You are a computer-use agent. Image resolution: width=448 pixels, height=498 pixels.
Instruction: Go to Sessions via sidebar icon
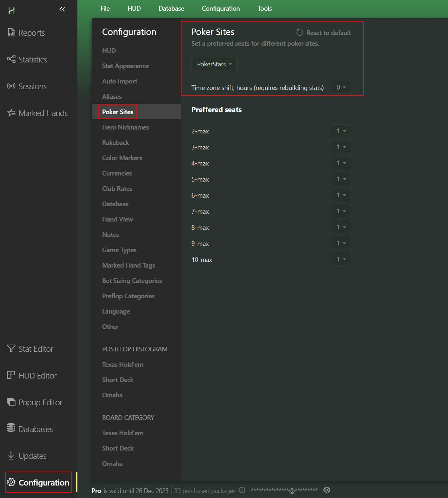(11, 86)
